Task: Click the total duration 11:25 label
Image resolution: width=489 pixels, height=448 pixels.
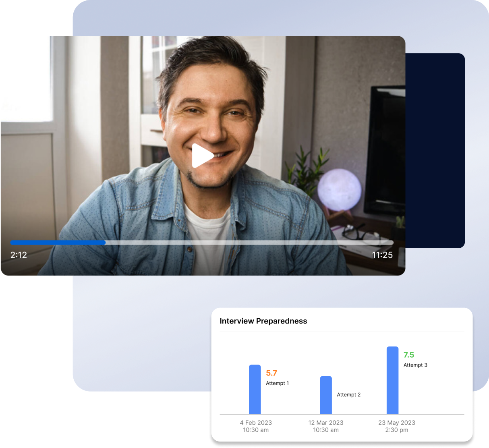Action: pyautogui.click(x=382, y=255)
